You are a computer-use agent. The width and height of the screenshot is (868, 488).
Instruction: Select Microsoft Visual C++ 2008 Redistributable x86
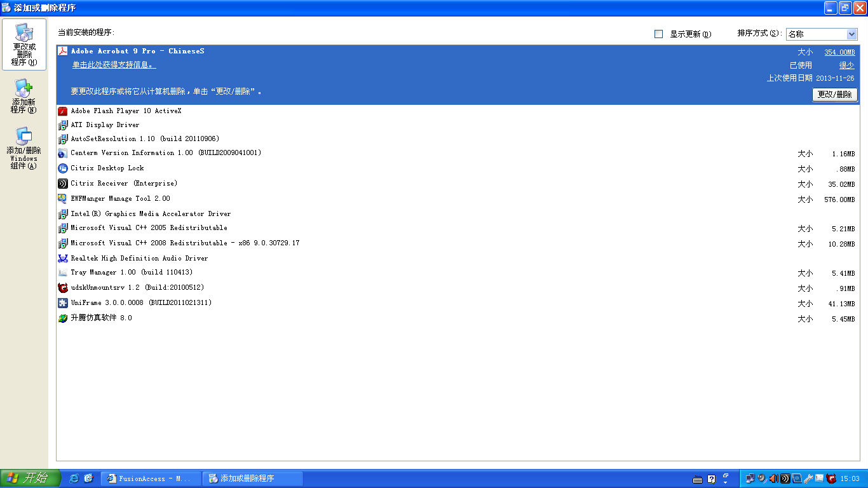tap(458, 243)
